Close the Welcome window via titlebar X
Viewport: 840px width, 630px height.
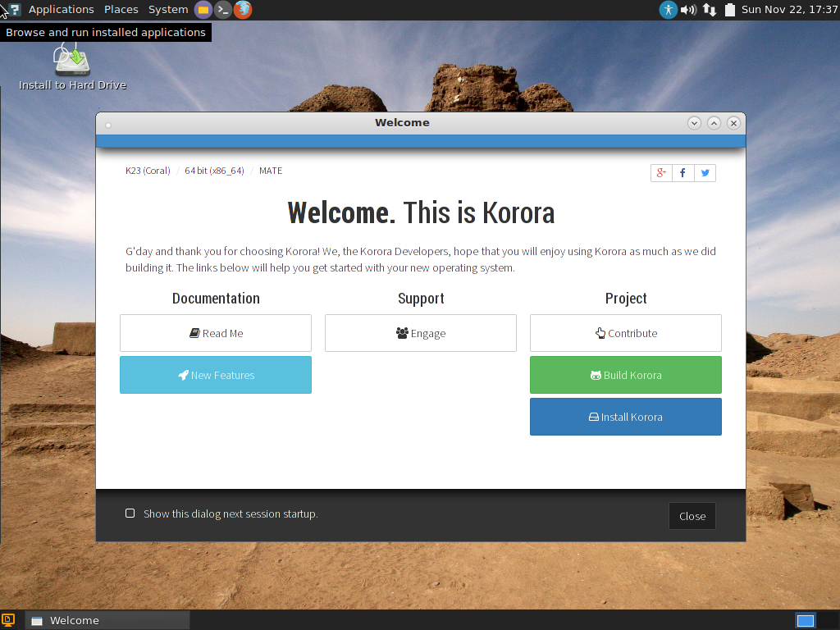tap(734, 123)
